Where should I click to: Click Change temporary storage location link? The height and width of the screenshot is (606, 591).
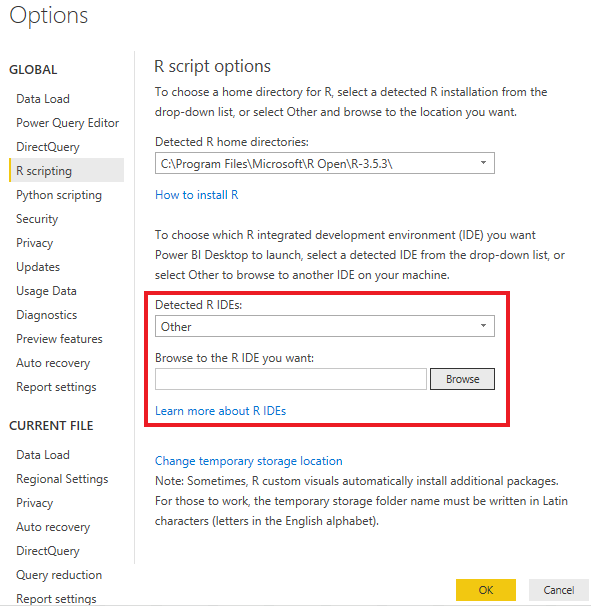pyautogui.click(x=249, y=461)
